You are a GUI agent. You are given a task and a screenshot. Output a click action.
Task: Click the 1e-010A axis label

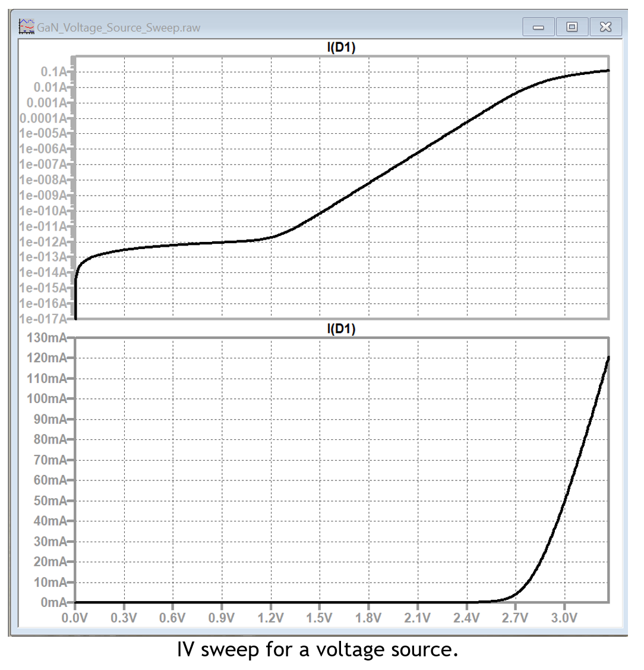pos(43,211)
